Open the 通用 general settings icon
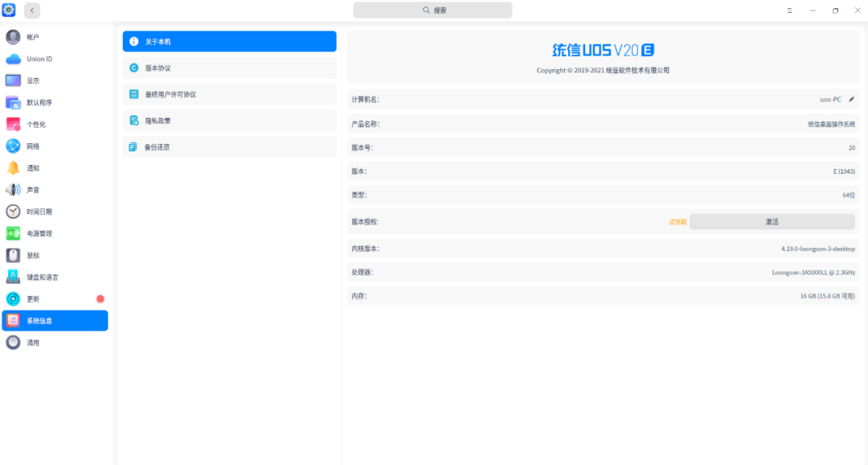Viewport: 868px width, 465px height. point(13,343)
